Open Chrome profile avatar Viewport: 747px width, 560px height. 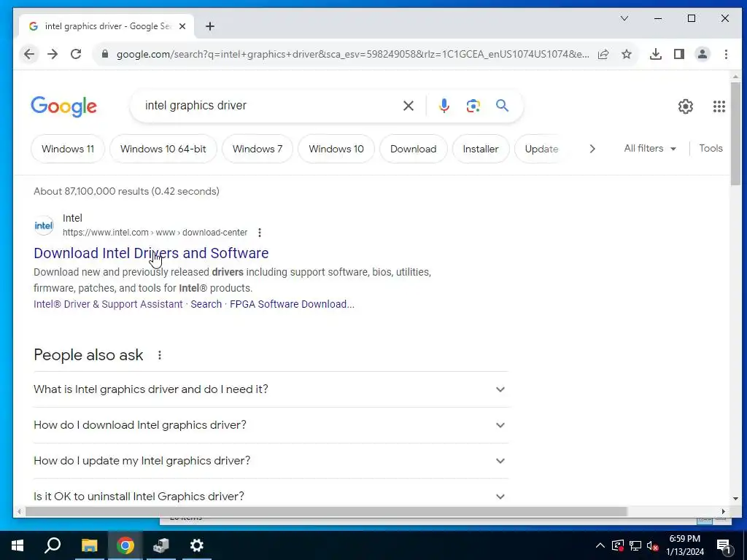(703, 54)
